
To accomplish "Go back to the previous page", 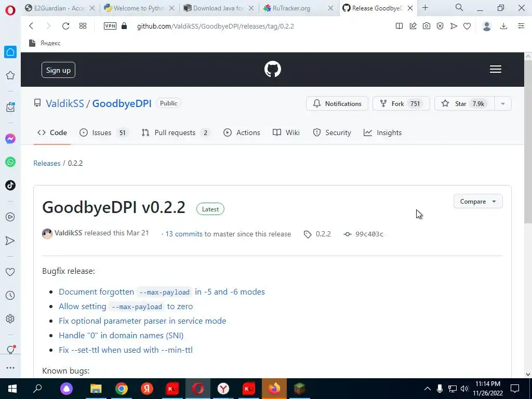I will pos(31,26).
